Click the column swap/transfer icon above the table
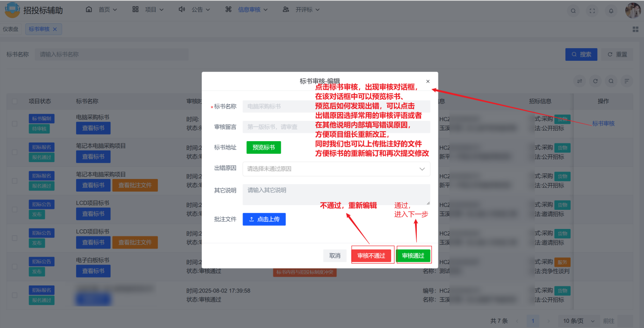The height and width of the screenshot is (328, 644). (x=580, y=81)
